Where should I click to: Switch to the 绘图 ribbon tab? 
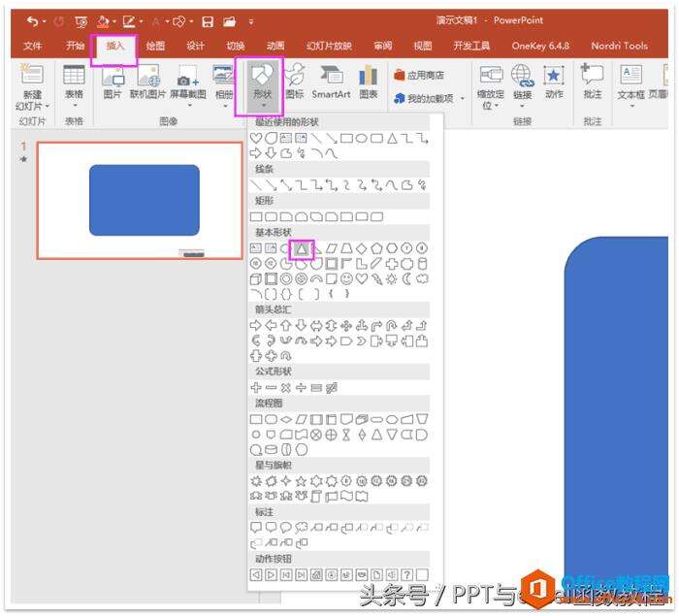coord(155,46)
